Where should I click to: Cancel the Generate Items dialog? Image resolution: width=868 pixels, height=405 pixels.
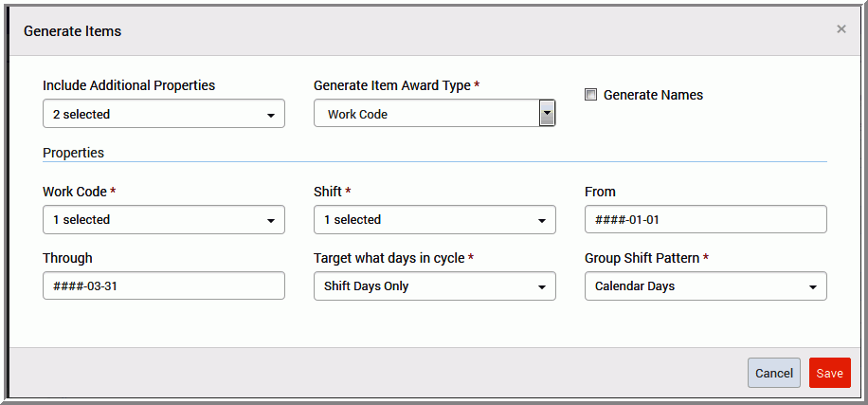pyautogui.click(x=774, y=373)
